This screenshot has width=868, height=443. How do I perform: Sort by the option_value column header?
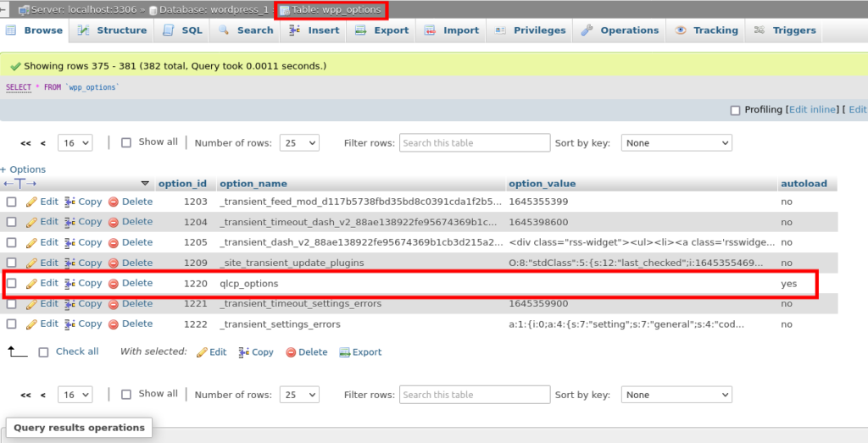542,184
